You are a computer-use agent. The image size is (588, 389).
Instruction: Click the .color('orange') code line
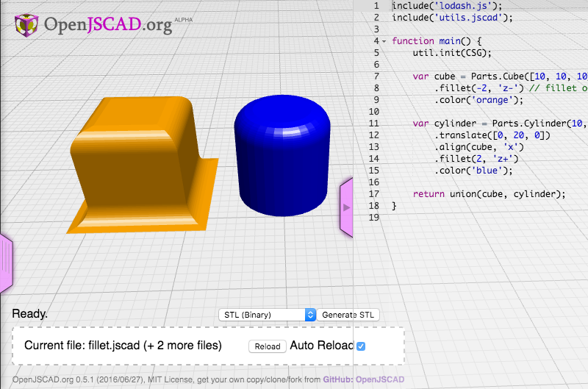tap(479, 100)
